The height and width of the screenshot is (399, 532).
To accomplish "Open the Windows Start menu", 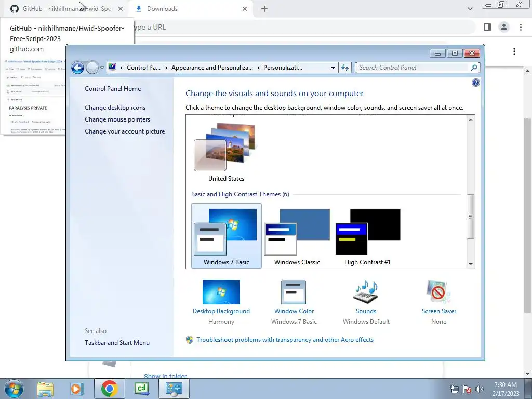I will pyautogui.click(x=14, y=389).
